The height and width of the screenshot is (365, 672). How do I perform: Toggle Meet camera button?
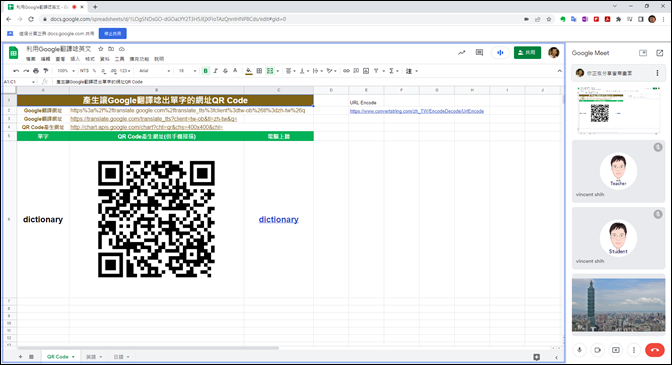tap(597, 350)
